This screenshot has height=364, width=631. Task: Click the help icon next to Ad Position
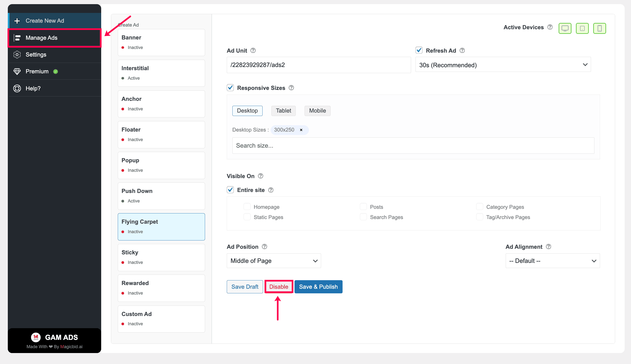click(x=265, y=247)
